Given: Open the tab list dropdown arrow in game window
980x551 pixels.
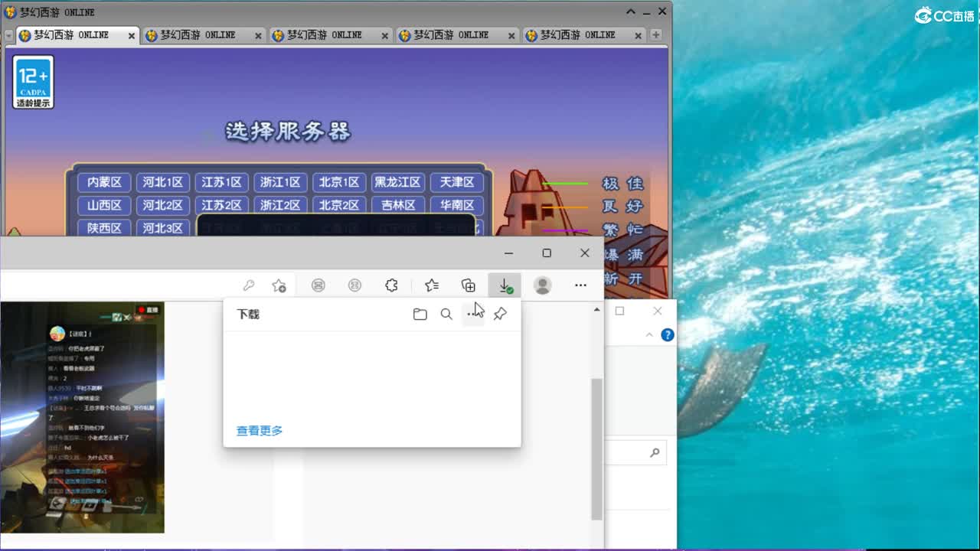Looking at the screenshot, I should [x=8, y=35].
